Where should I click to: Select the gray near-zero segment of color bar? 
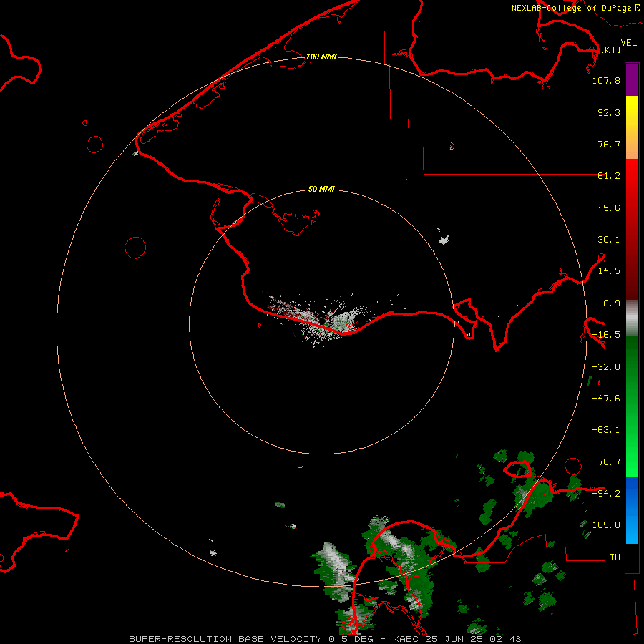click(x=632, y=318)
